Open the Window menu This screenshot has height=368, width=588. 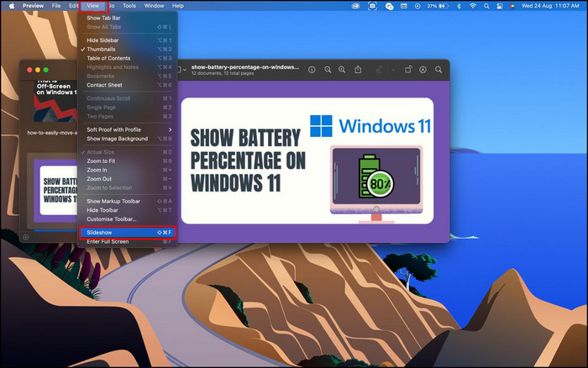tap(154, 6)
